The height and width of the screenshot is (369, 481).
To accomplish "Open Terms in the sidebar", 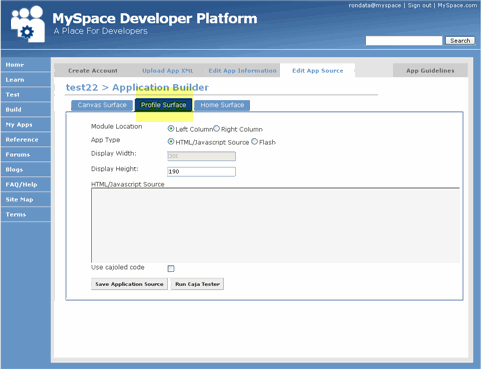I will tap(26, 215).
